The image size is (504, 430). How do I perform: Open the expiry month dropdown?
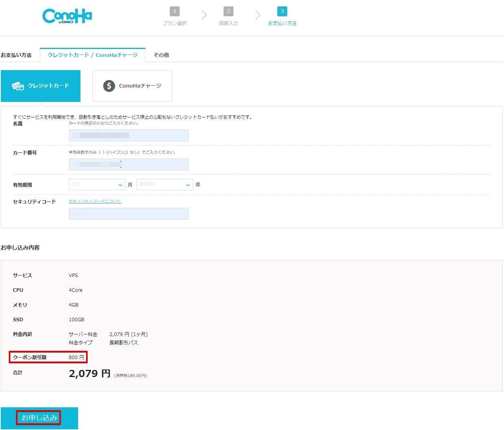[97, 184]
